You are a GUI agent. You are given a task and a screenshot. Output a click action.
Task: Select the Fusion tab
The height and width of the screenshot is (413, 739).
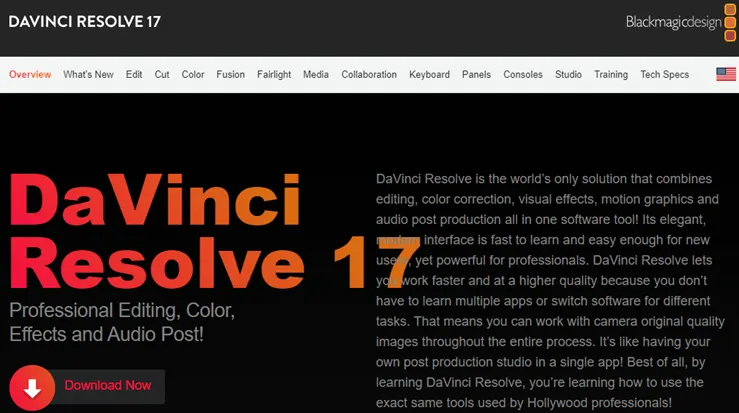tap(230, 74)
